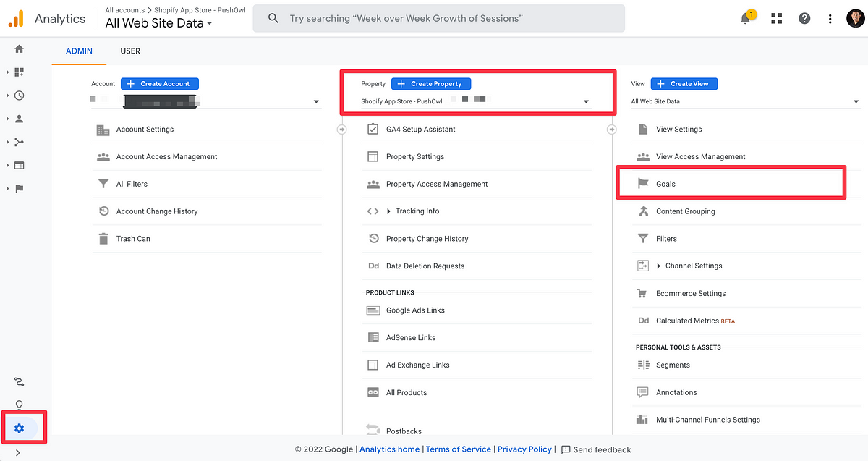
Task: Open Account Change History
Action: click(157, 211)
